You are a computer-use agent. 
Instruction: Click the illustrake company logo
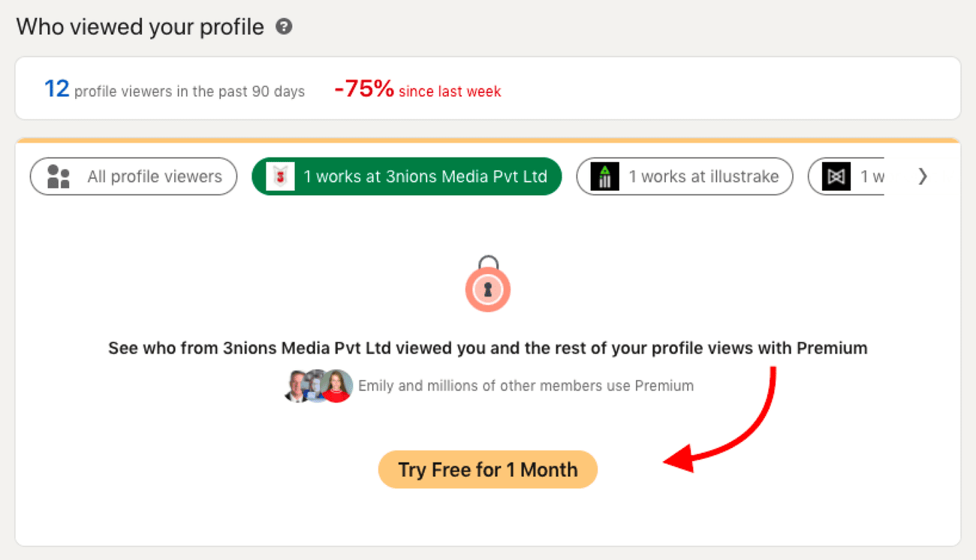(x=605, y=177)
